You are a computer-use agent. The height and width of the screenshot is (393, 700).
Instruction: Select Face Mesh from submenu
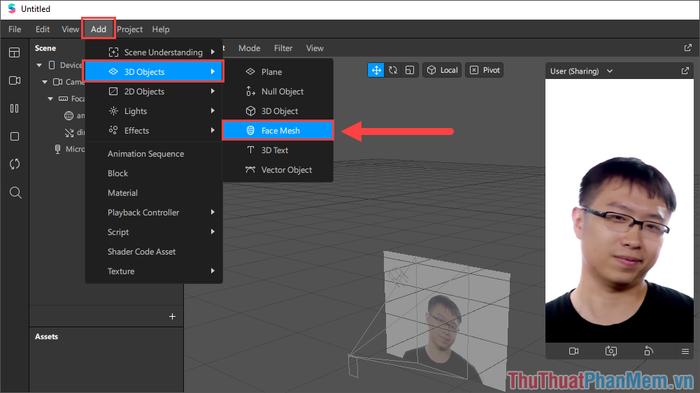pos(278,131)
